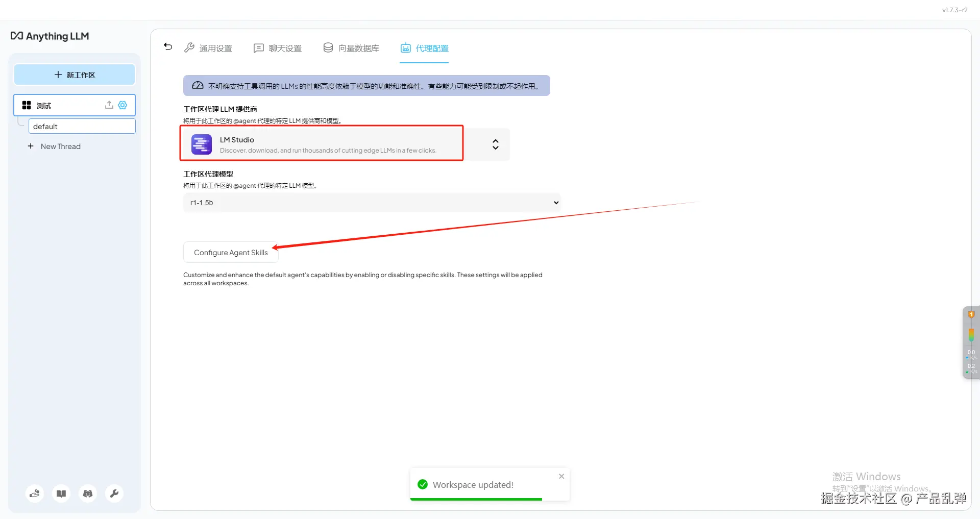Open settings wrench icon in sidebar footer
980x519 pixels.
(114, 493)
